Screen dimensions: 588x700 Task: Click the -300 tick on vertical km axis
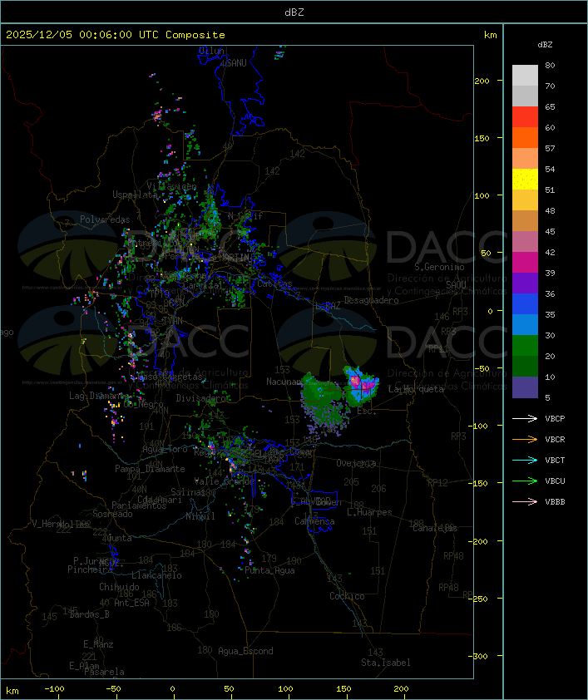tap(481, 656)
